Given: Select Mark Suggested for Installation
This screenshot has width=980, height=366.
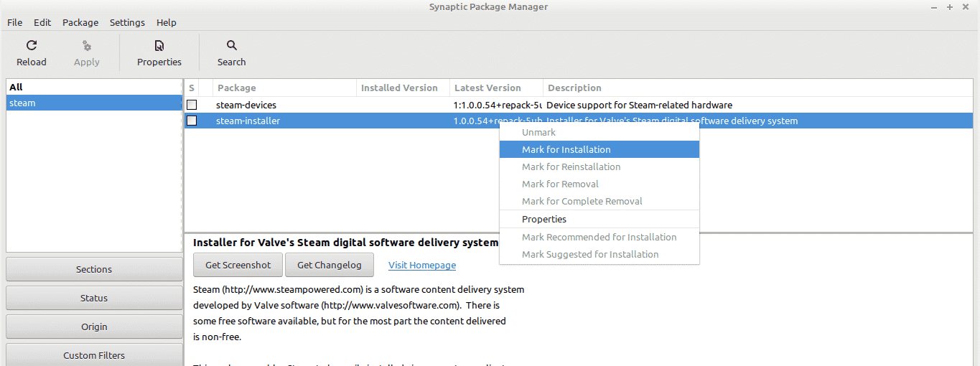Looking at the screenshot, I should pyautogui.click(x=599, y=254).
